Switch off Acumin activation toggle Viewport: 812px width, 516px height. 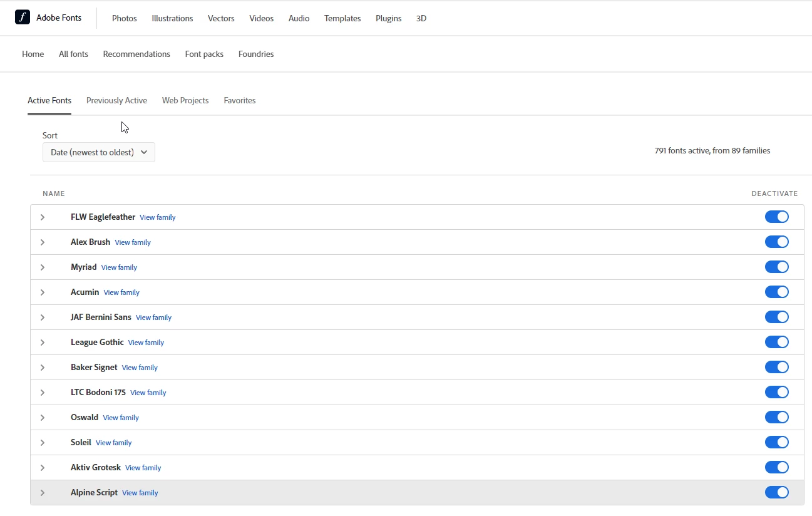click(x=776, y=292)
